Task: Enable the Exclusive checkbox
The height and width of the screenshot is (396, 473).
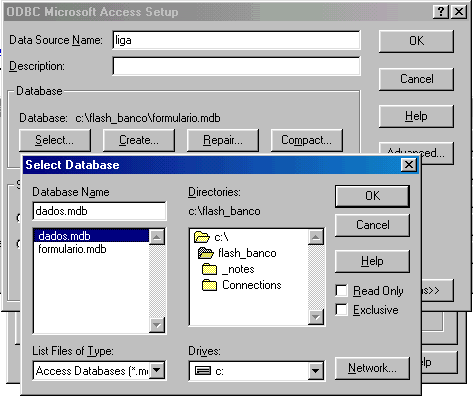Action: [x=342, y=309]
